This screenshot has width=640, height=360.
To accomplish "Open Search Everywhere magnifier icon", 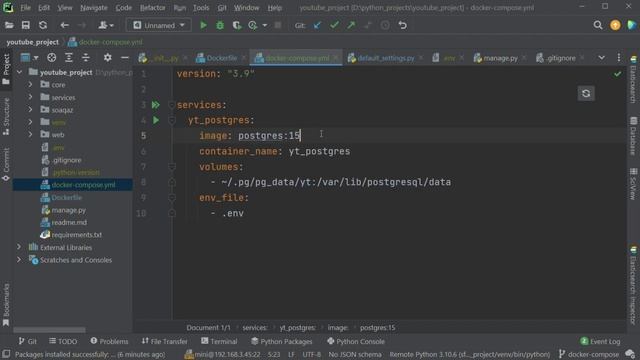I will [598, 25].
